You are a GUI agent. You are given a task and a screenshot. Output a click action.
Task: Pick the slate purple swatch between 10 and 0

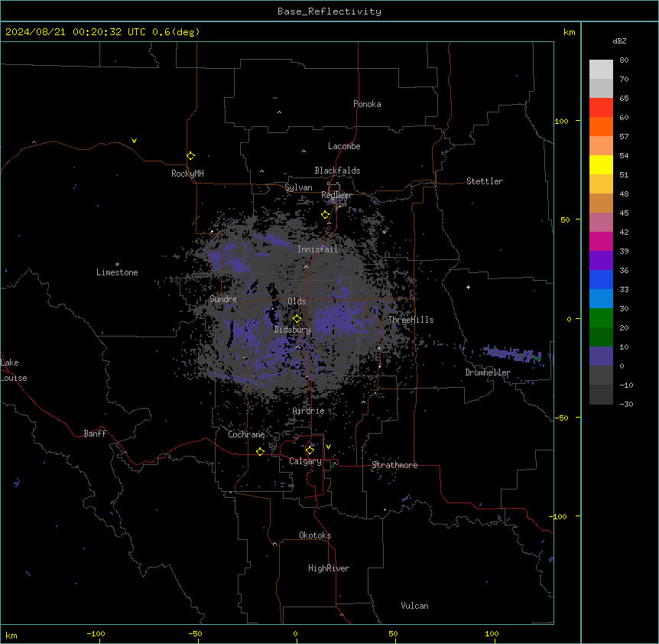coord(601,356)
